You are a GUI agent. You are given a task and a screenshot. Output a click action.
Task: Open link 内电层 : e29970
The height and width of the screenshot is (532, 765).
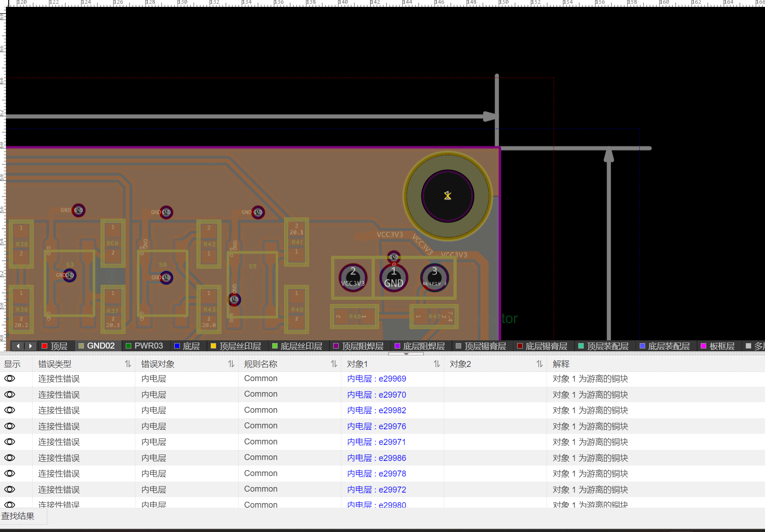point(376,395)
